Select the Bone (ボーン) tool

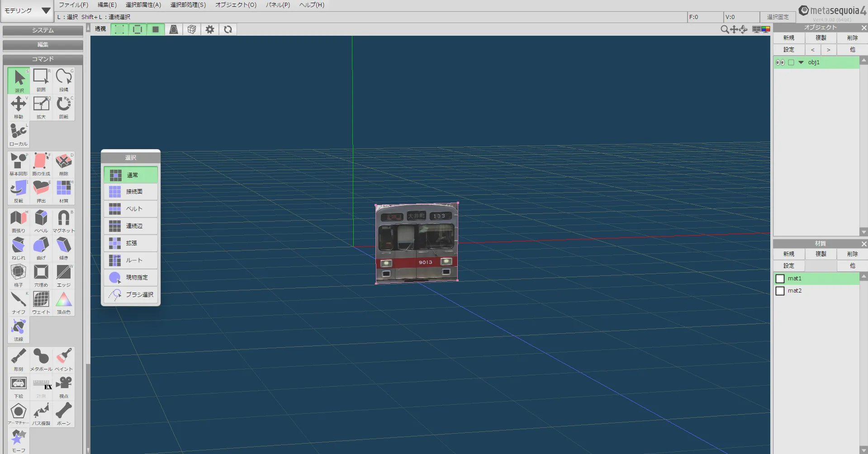(64, 413)
